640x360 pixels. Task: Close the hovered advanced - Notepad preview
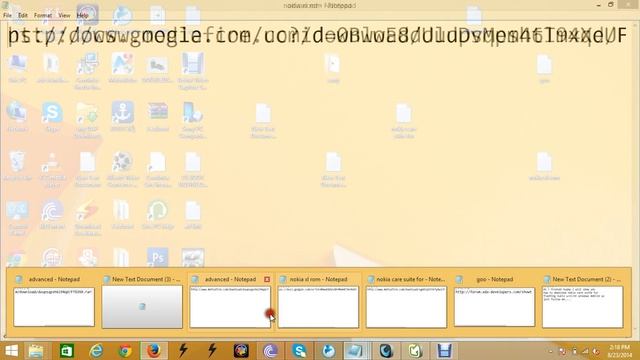coord(267,279)
